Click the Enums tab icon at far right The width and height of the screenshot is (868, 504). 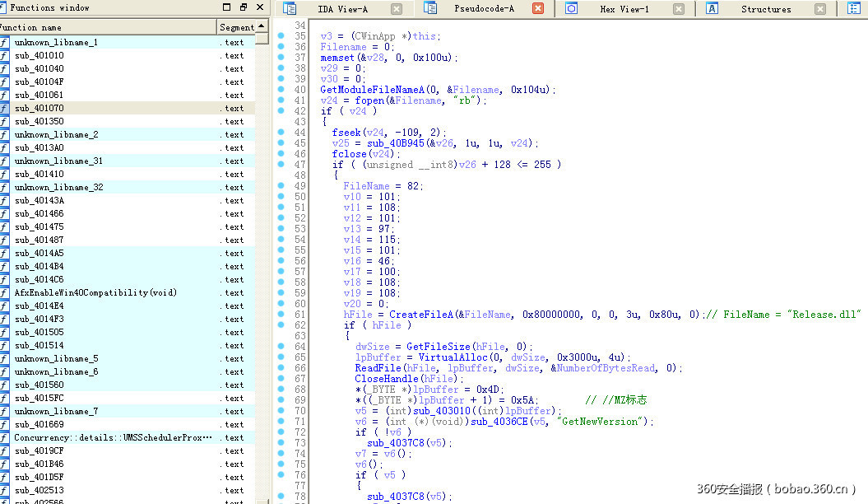[x=854, y=9]
